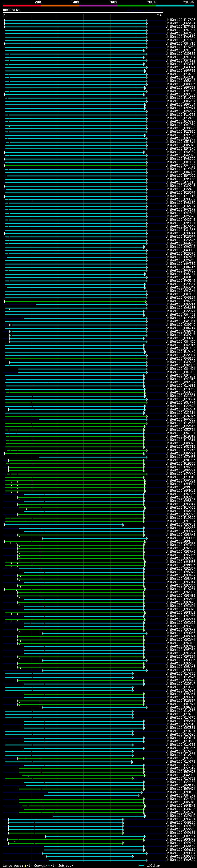The height and width of the screenshot is (868, 197).
Task: Select label UniRef100_Q9S7X1
Action: click(x=180, y=819)
